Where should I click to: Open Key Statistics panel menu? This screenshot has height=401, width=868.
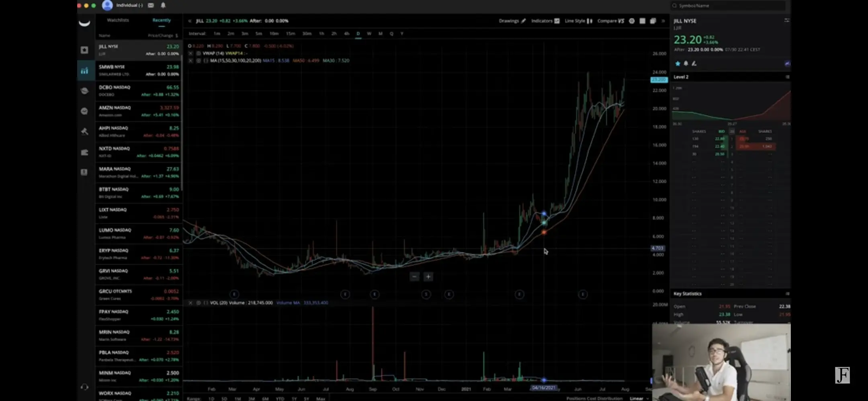coord(787,294)
